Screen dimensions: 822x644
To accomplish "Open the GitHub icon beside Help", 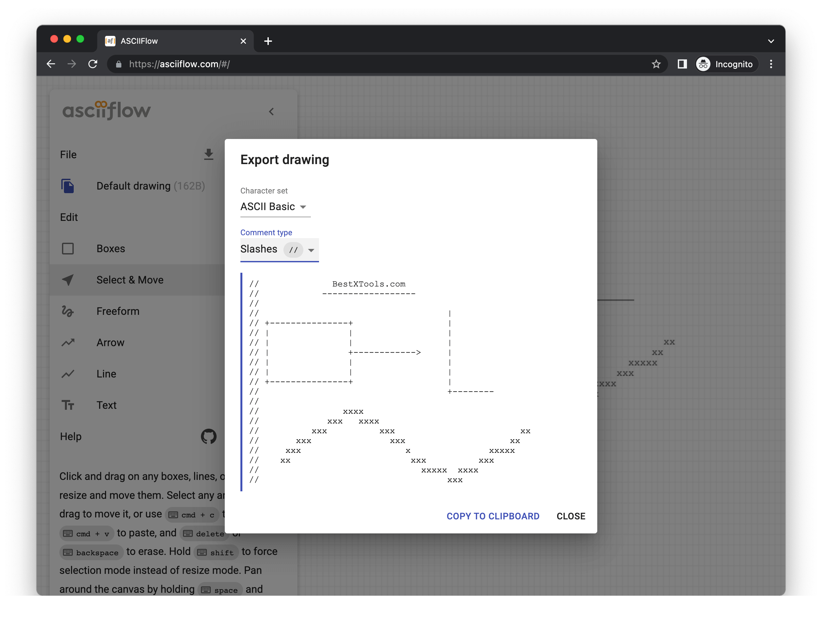I will pyautogui.click(x=208, y=436).
